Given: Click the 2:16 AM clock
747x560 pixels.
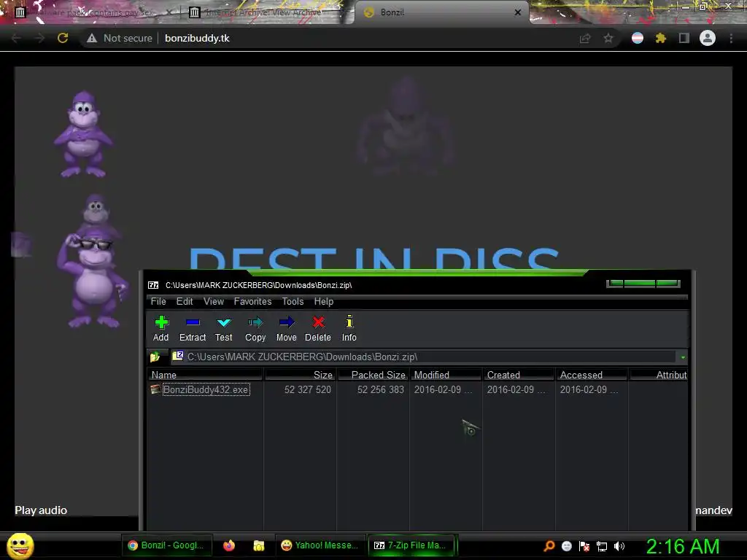Looking at the screenshot, I should (682, 546).
